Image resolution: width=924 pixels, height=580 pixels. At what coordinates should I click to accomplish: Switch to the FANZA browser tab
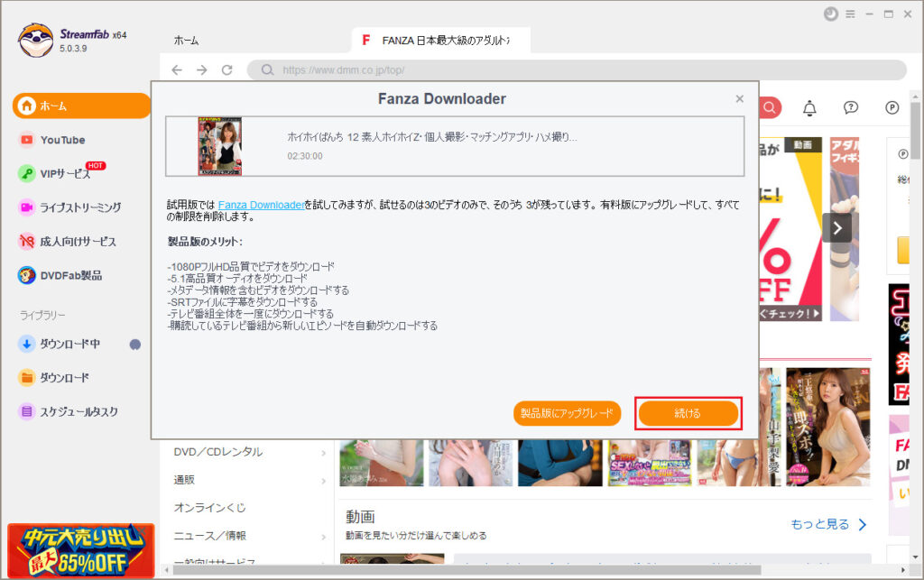click(x=440, y=41)
